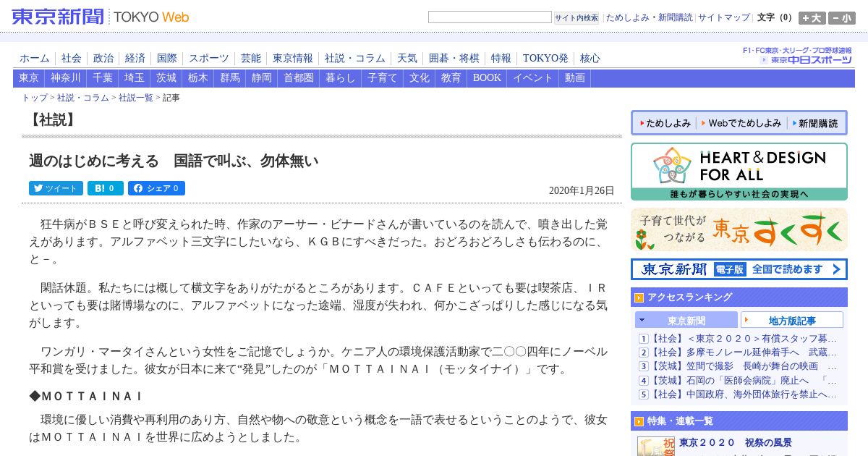Screen dimensions: 868x456
Task: Open the 東京情報 navigation item
Action: tap(293, 59)
